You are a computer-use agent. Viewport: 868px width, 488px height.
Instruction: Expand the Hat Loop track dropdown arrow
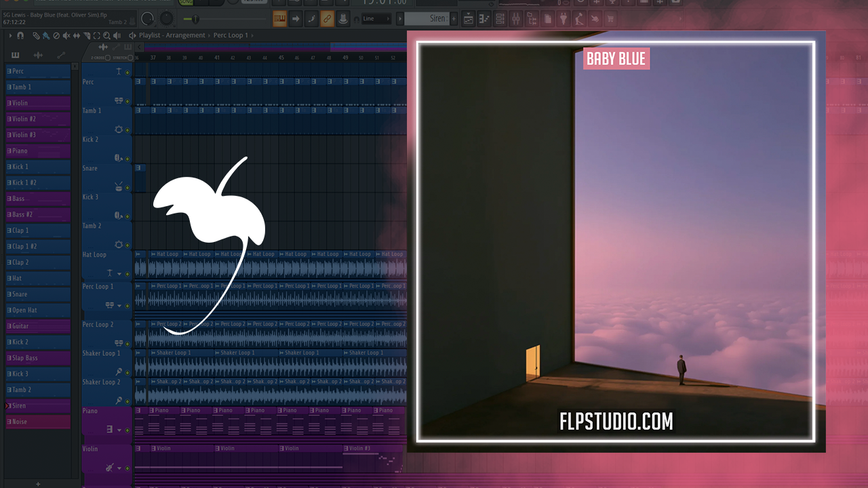coord(119,274)
